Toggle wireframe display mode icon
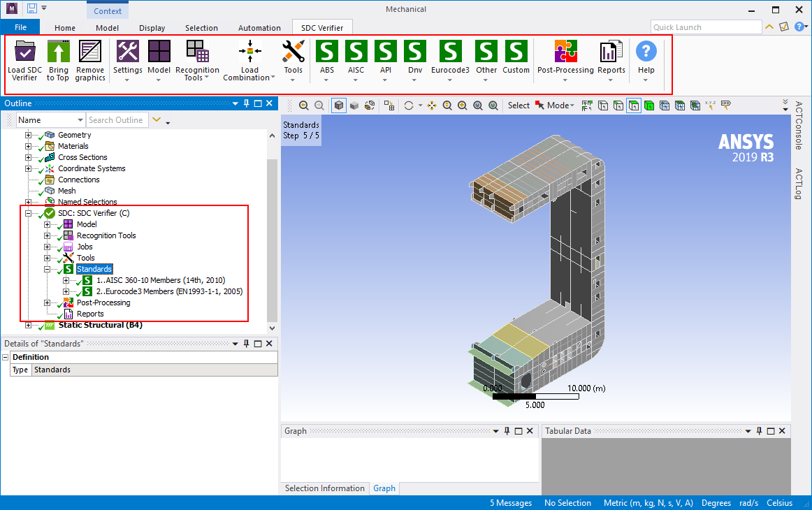 pos(370,105)
